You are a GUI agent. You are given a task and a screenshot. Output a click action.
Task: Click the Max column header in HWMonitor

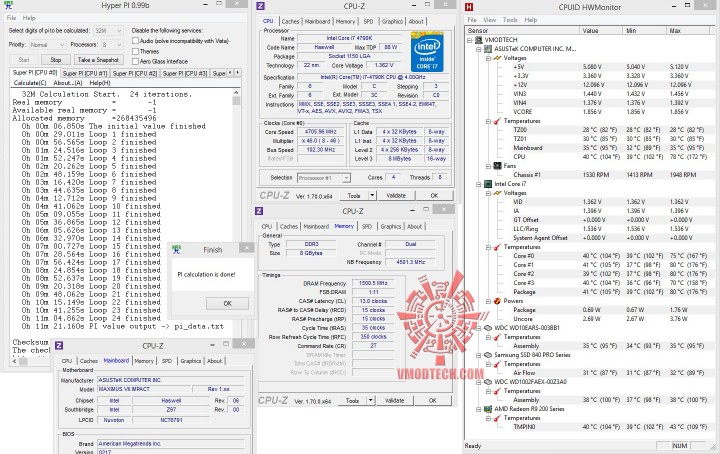tap(688, 30)
